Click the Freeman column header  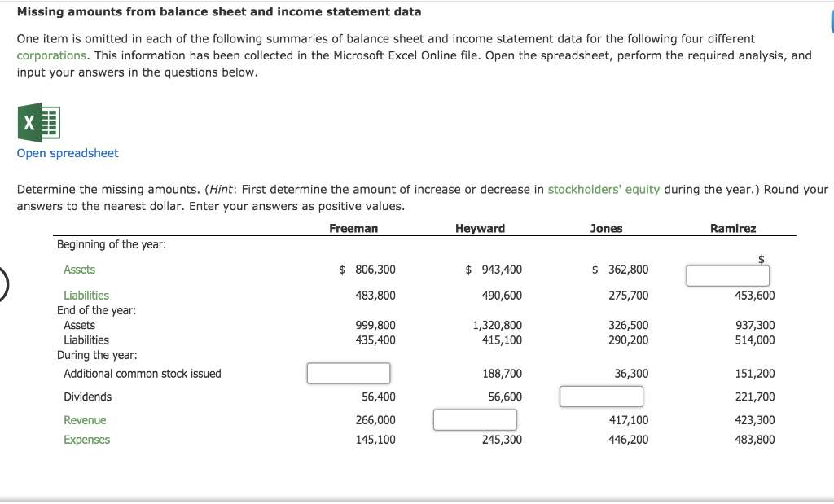[353, 228]
